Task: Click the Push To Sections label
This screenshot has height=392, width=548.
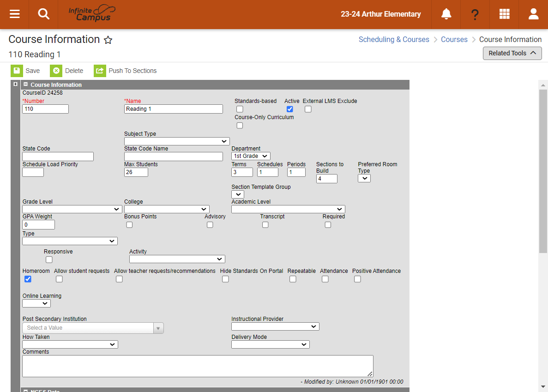Action: coord(132,71)
